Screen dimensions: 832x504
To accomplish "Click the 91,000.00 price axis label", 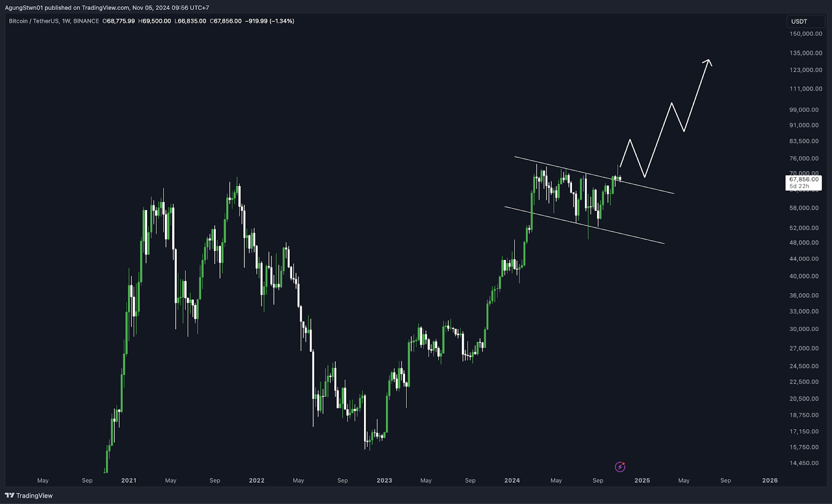I will (x=804, y=125).
